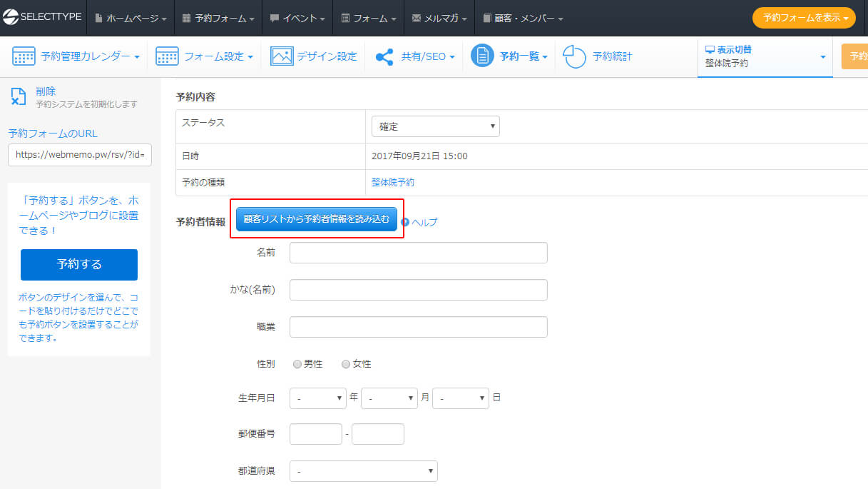Expand the birth year dropdown
The image size is (868, 489).
click(318, 398)
